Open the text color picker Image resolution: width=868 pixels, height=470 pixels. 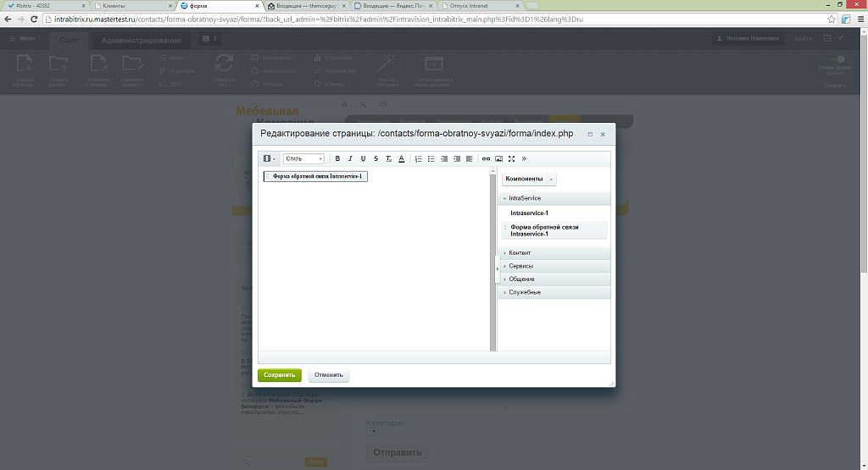coord(401,158)
